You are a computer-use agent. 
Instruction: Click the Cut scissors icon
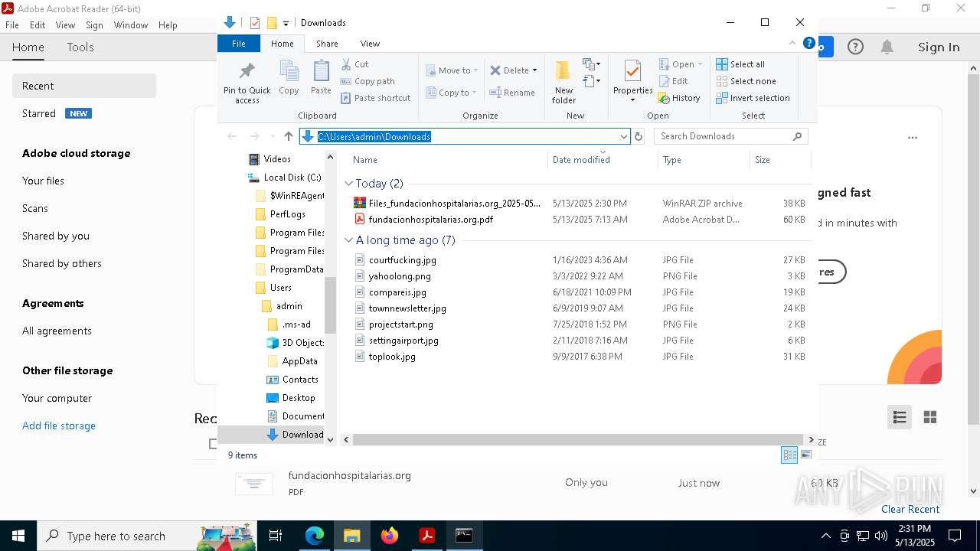coord(346,64)
